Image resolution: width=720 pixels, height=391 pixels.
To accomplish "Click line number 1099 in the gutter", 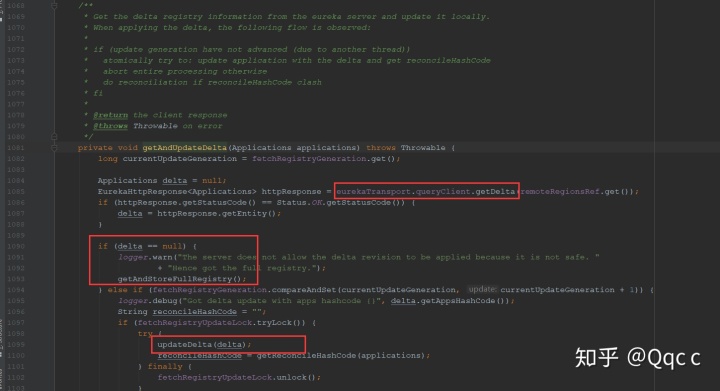I will coord(16,344).
